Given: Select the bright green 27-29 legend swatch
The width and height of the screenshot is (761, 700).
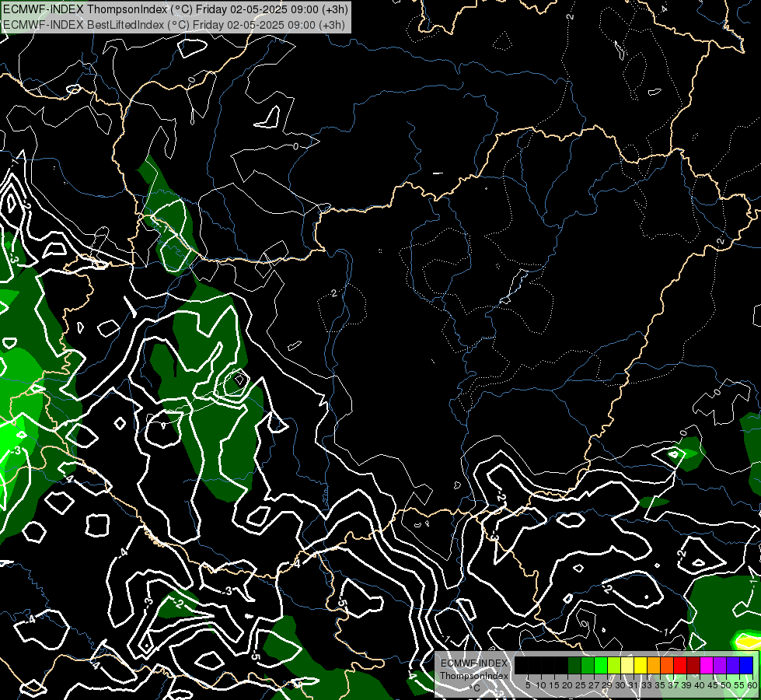Looking at the screenshot, I should coord(601,666).
